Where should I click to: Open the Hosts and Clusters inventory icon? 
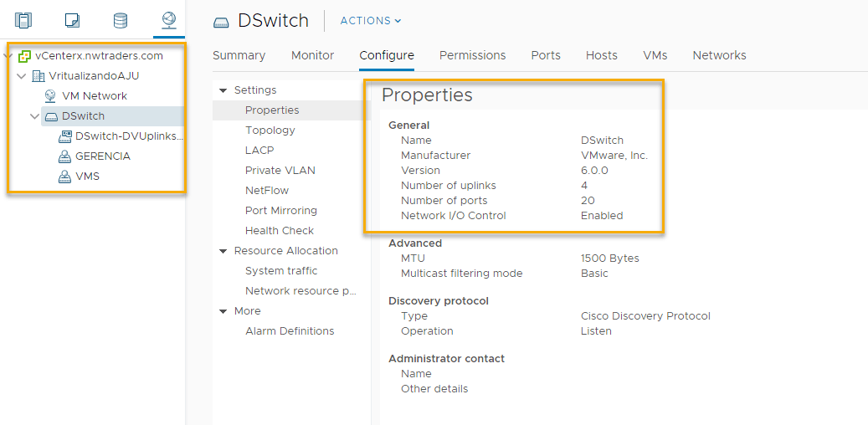23,20
